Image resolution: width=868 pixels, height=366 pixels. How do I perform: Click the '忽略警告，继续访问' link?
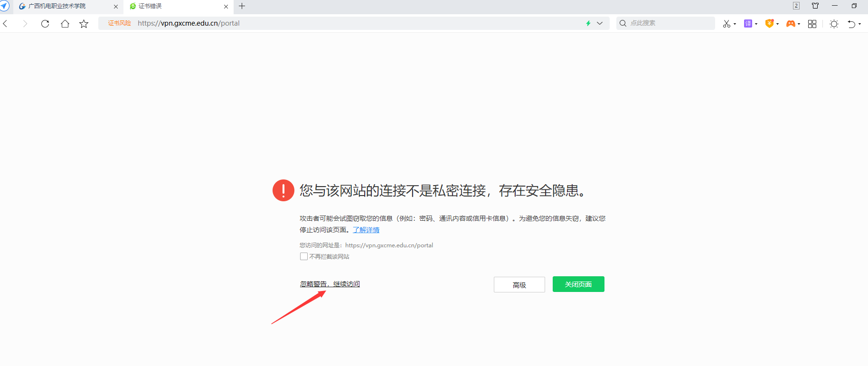(330, 284)
